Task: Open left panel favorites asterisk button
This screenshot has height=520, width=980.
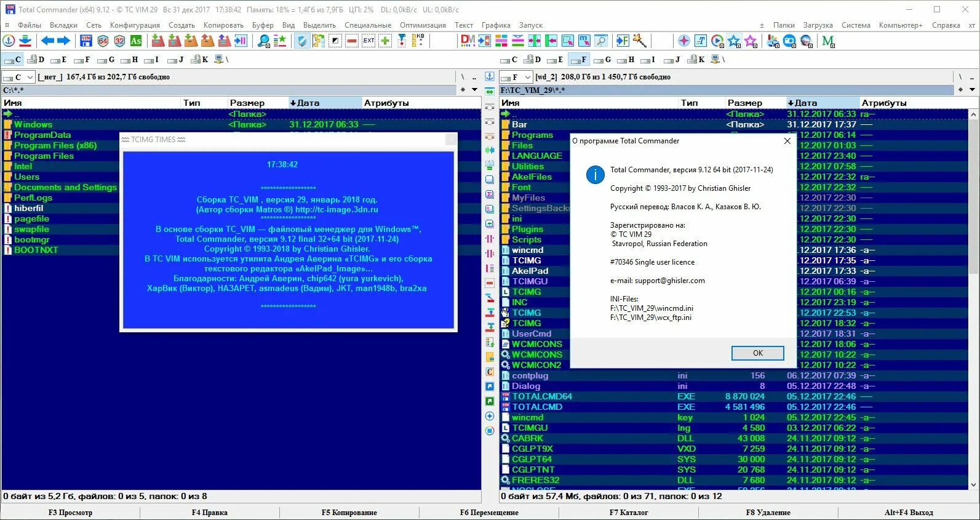Action: point(463,90)
